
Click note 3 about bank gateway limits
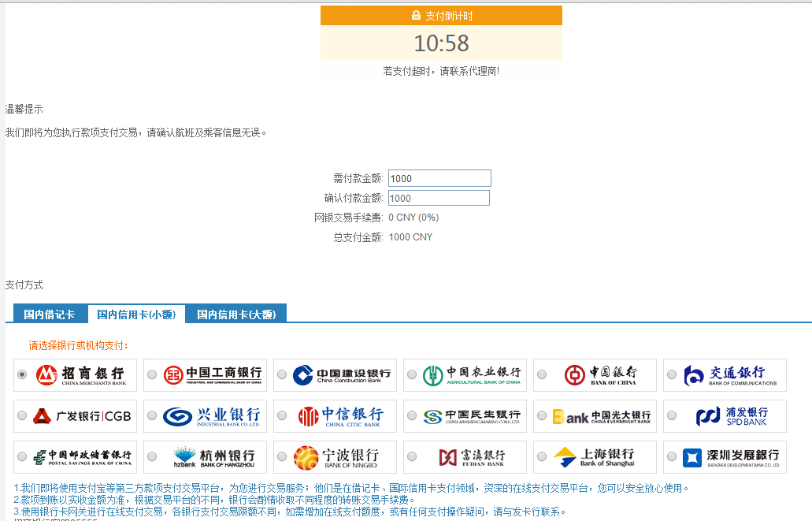tap(290, 512)
